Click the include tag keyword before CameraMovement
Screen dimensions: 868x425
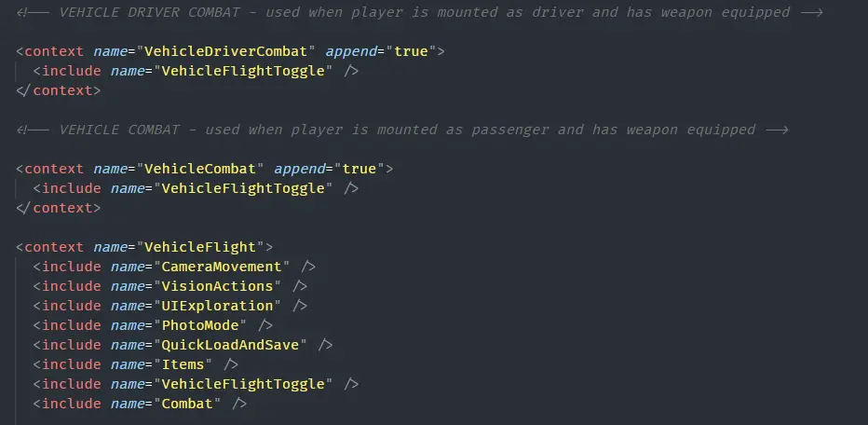tap(72, 267)
